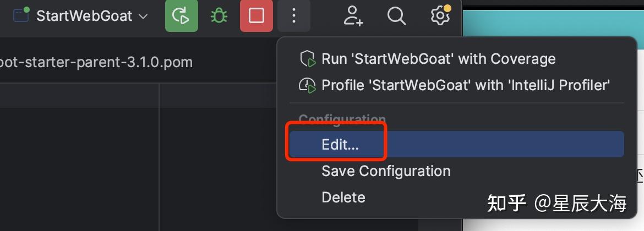644x231 pixels.
Task: Choose Edit... under Configuration
Action: (x=340, y=144)
